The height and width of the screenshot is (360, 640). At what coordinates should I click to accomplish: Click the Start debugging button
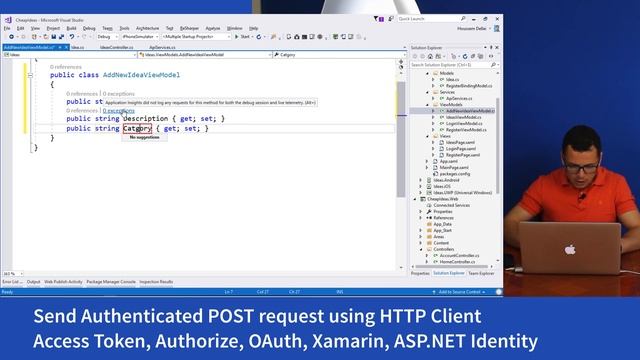[243, 37]
